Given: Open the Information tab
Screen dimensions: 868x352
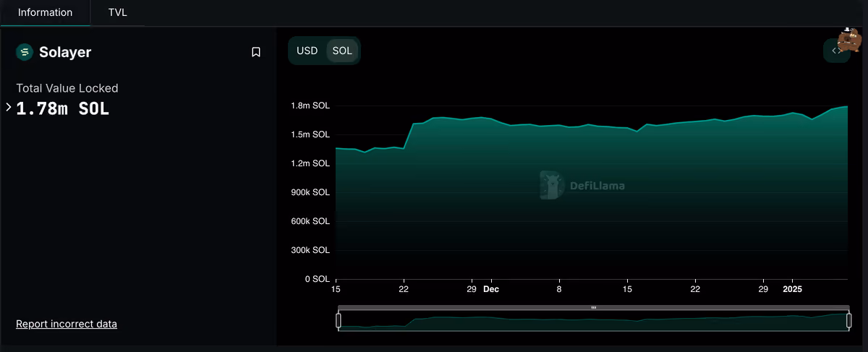Looking at the screenshot, I should click(45, 12).
